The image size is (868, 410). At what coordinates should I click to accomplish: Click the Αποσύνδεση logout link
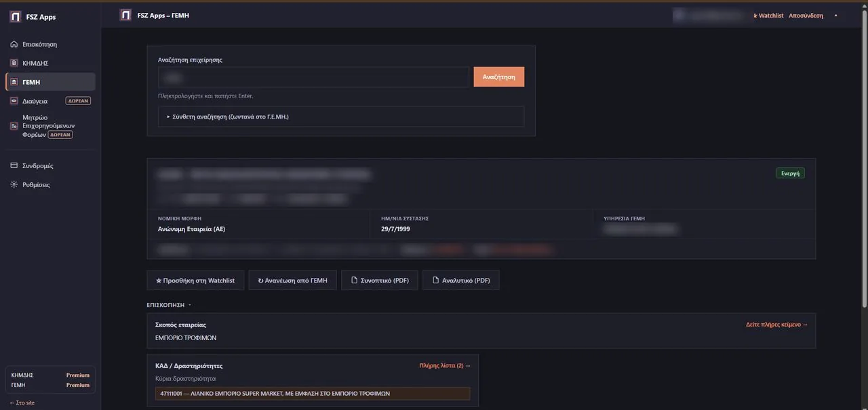(x=806, y=16)
